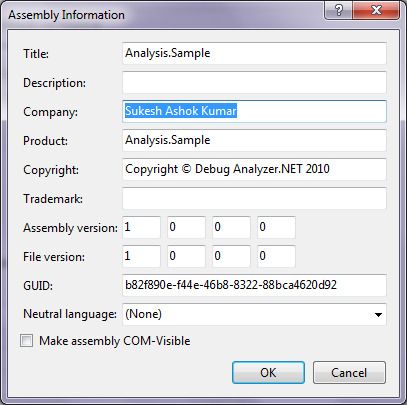This screenshot has height=405, width=407.
Task: Click the Copyright text field
Action: click(x=254, y=169)
